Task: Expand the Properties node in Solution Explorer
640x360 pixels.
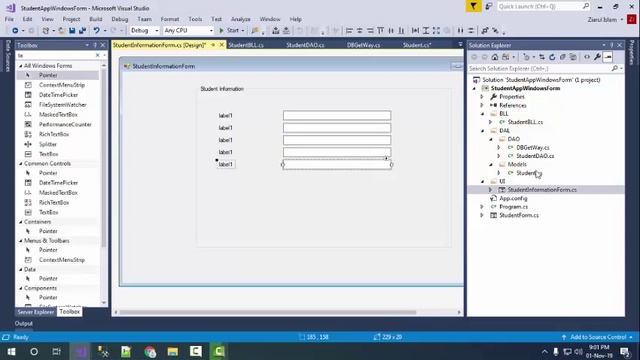Action: point(482,97)
